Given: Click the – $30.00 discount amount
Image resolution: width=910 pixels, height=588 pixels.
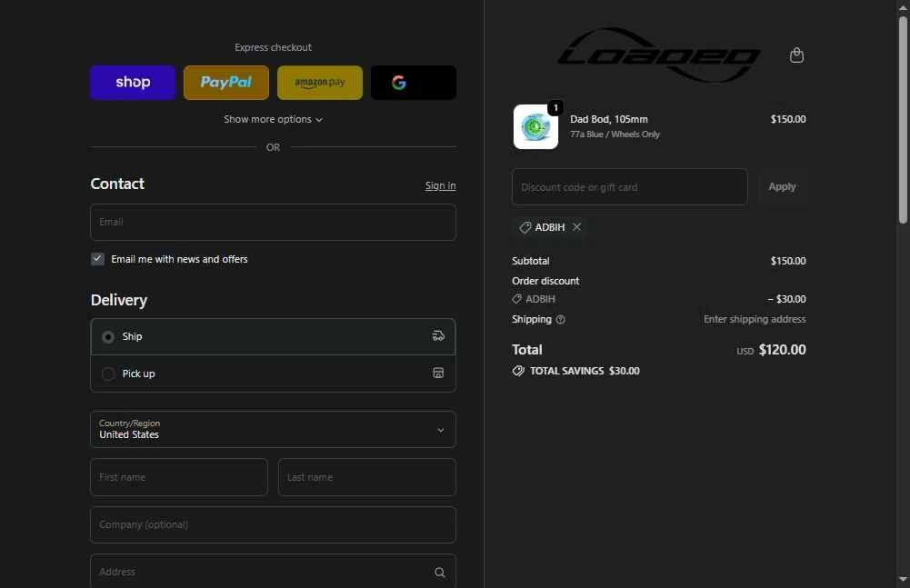Looking at the screenshot, I should click(786, 299).
